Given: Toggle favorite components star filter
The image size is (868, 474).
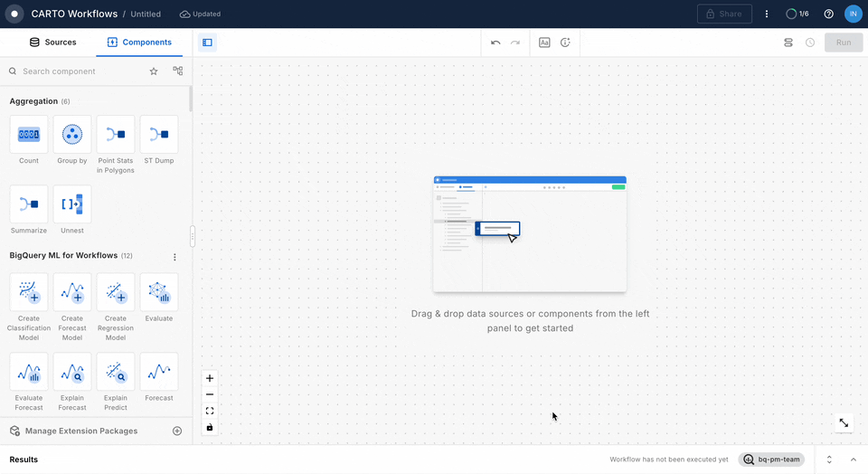Looking at the screenshot, I should point(154,71).
